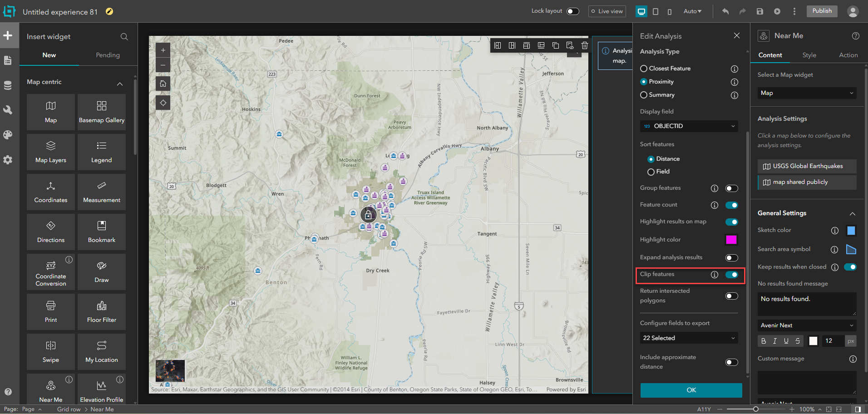Open the 22 Selected export fields dropdown
Screen dimensions: 868x414
tap(689, 338)
